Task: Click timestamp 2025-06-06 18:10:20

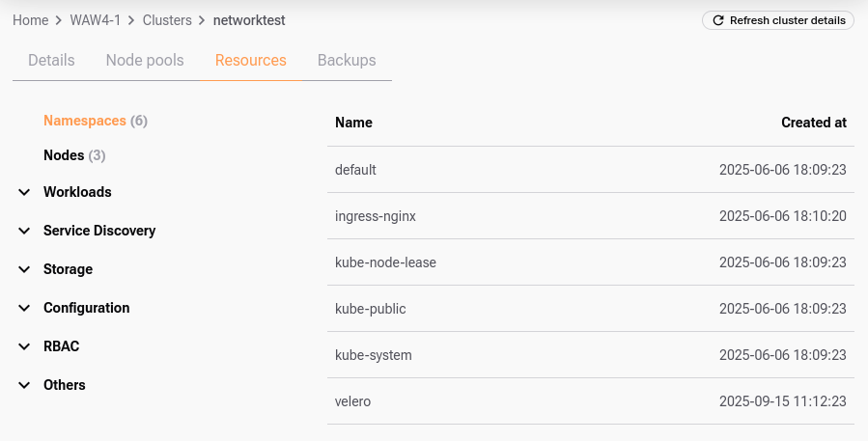Action: click(x=783, y=216)
